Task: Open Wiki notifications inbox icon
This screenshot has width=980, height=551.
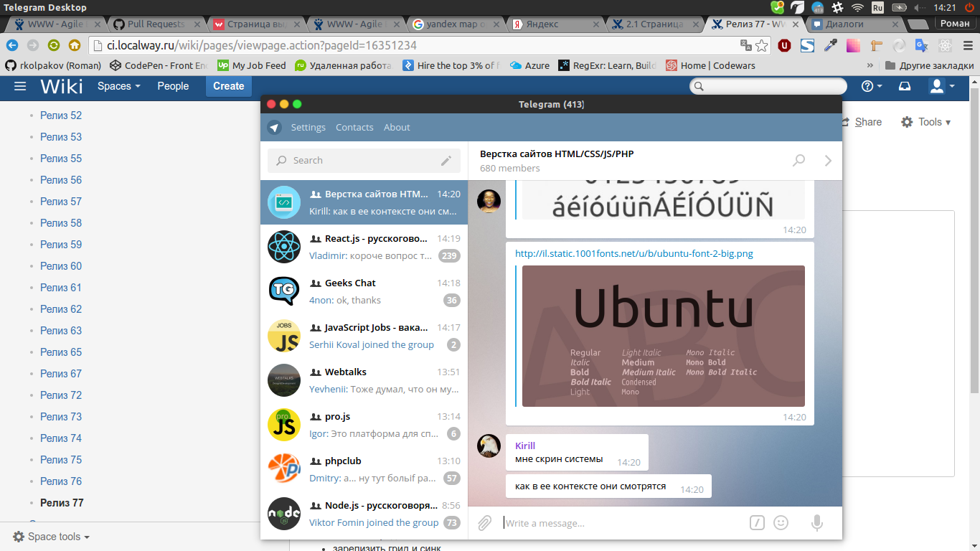Action: tap(905, 86)
